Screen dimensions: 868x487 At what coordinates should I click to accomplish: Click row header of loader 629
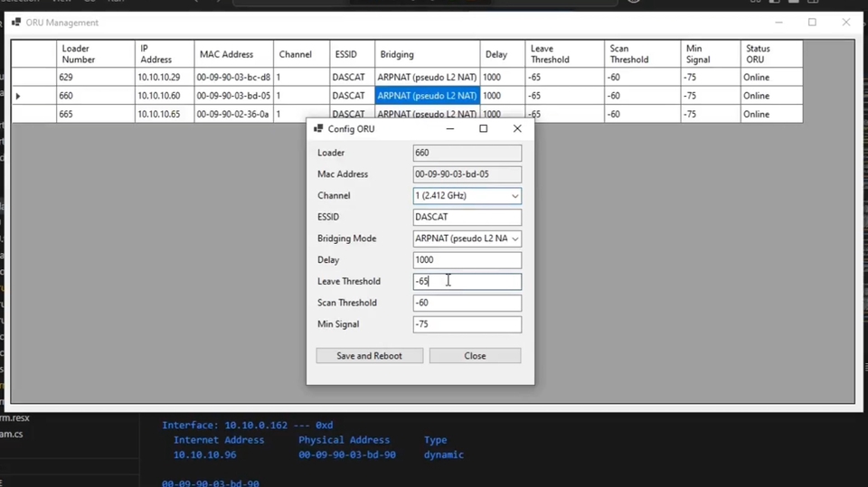(x=33, y=77)
